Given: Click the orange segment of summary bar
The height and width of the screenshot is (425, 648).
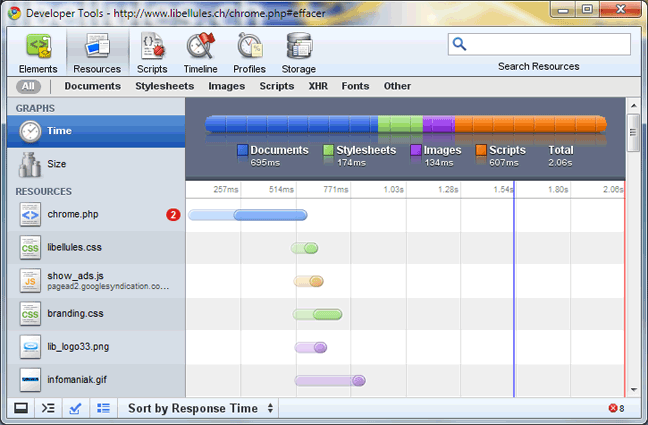Looking at the screenshot, I should (x=531, y=124).
